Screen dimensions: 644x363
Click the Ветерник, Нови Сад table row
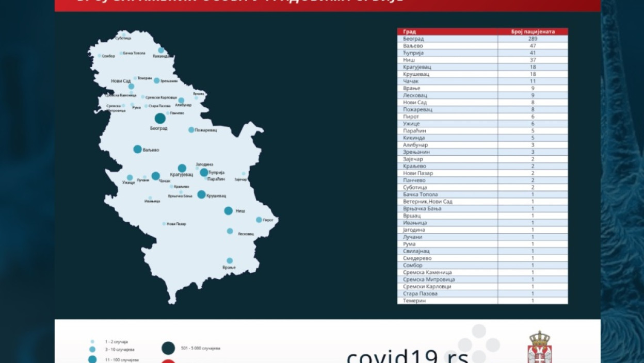coord(482,202)
